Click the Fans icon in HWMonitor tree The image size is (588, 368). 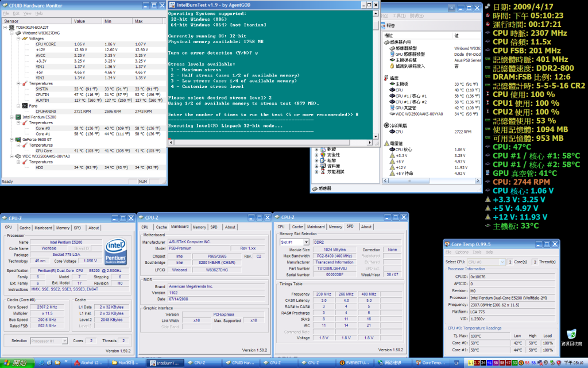coord(25,106)
